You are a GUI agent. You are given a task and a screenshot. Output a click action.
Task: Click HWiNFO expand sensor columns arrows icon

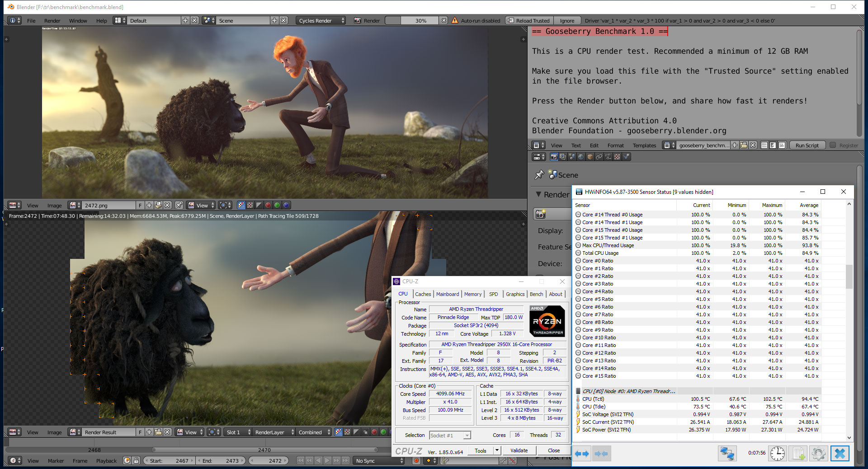click(x=581, y=453)
